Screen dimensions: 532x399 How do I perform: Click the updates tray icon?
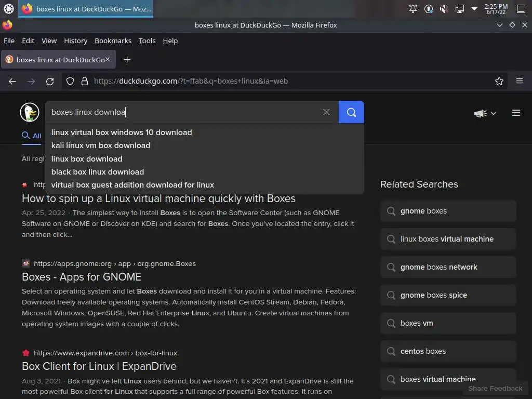tap(429, 8)
